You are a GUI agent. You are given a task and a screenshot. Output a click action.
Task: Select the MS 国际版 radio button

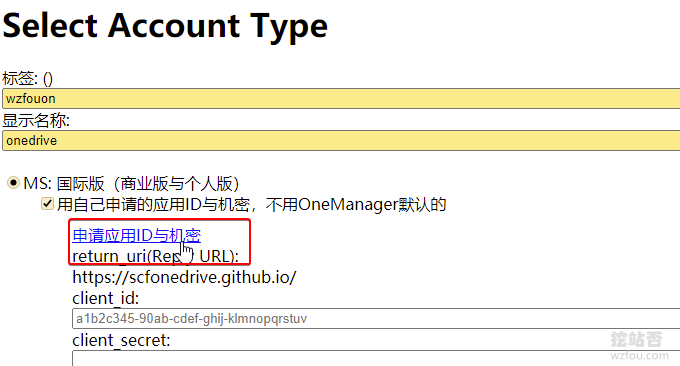tap(13, 183)
